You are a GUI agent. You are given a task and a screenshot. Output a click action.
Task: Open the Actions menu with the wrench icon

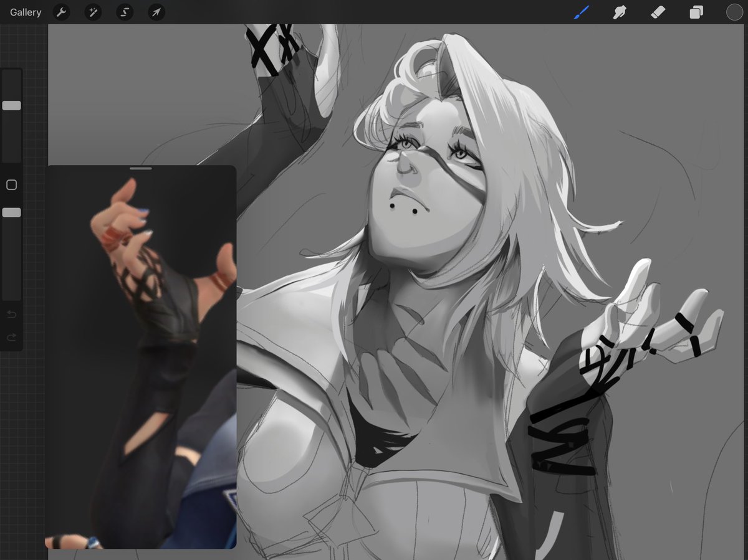(61, 12)
